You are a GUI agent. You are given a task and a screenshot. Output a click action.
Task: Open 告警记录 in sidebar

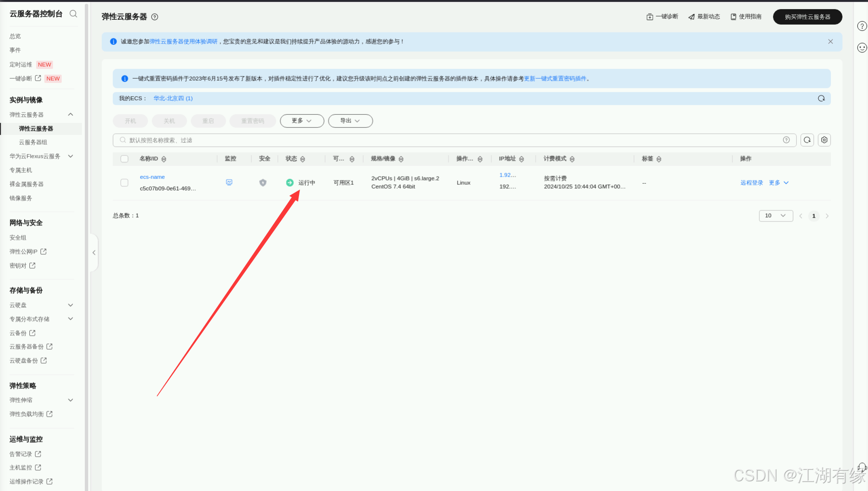(x=26, y=454)
